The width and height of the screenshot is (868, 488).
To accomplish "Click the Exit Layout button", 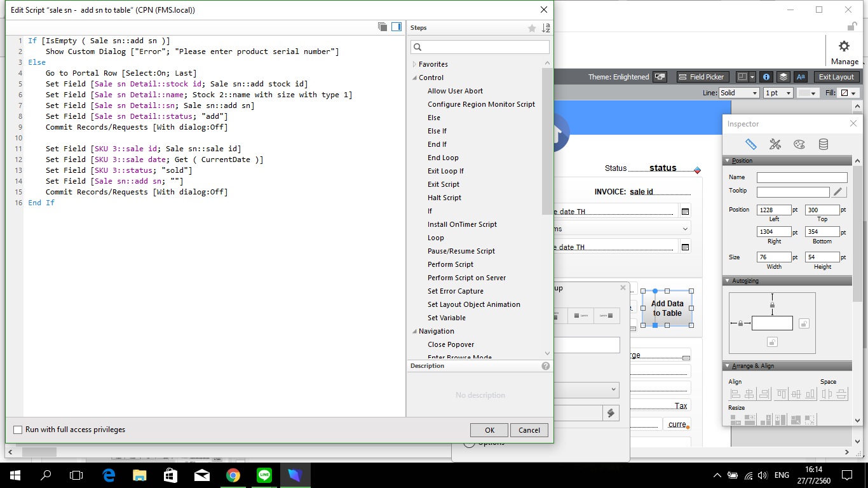I will click(x=836, y=77).
